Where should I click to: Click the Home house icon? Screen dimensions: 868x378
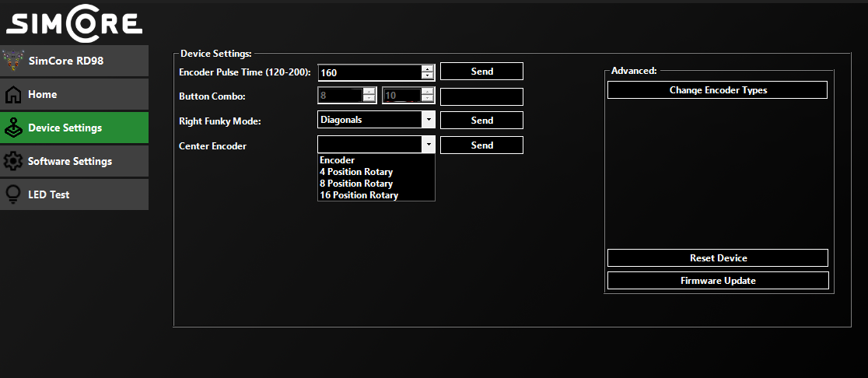[13, 95]
